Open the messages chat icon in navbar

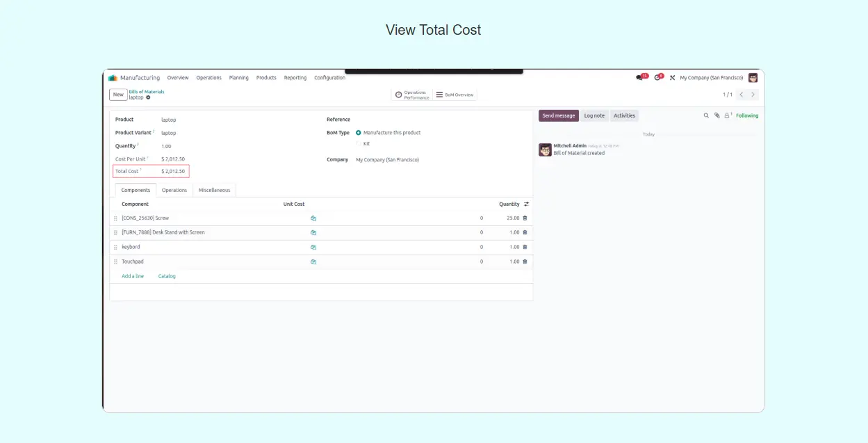click(x=640, y=78)
